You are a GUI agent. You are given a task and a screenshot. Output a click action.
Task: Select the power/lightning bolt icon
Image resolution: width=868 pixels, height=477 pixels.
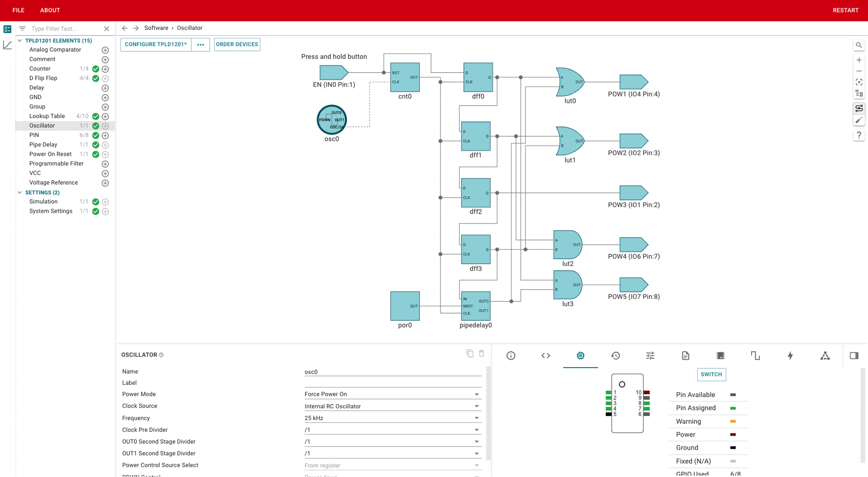pyautogui.click(x=789, y=355)
